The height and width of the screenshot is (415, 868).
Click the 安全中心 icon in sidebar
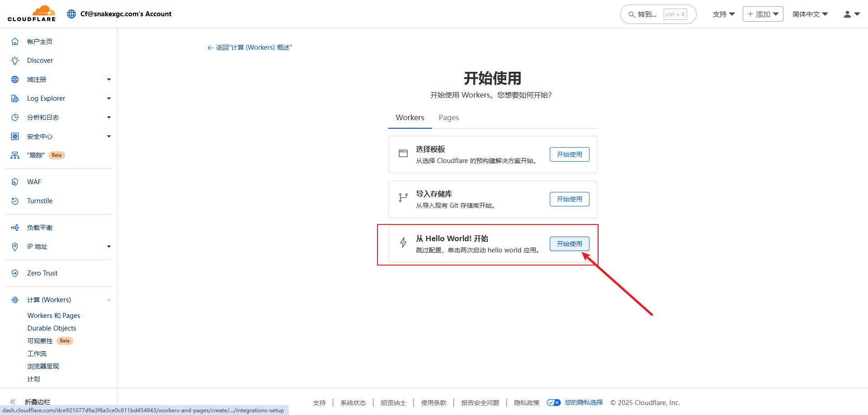[15, 136]
